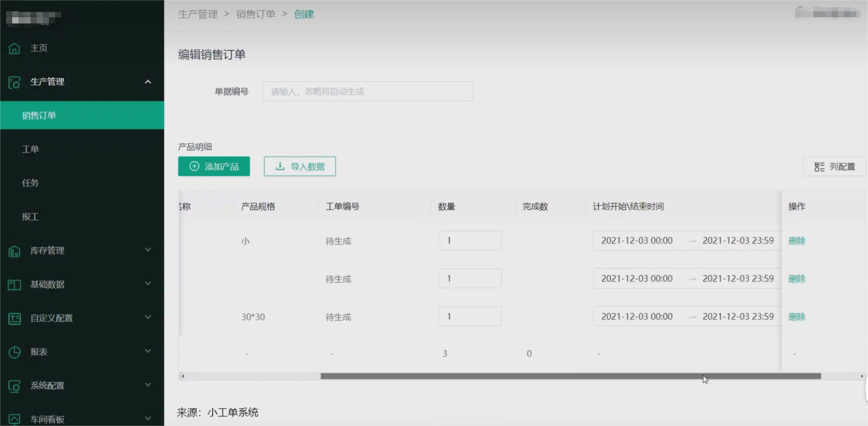
Task: Click the 库存管理 sidebar icon
Action: pyautogui.click(x=14, y=251)
